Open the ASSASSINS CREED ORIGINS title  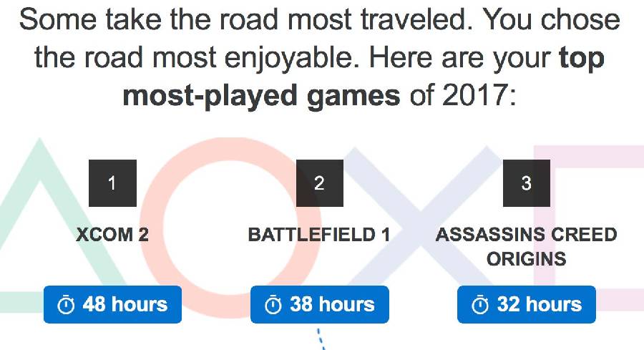527,246
